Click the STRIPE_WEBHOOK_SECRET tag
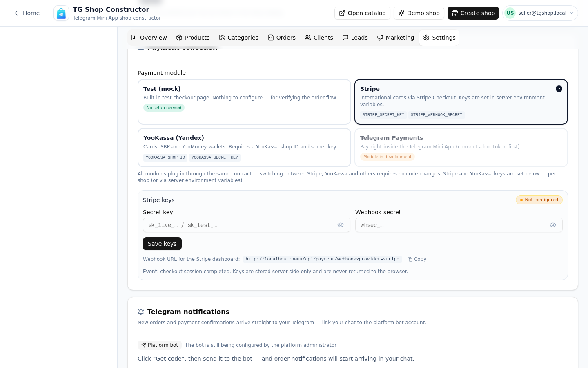Viewport: 588px width, 368px height. [437, 115]
